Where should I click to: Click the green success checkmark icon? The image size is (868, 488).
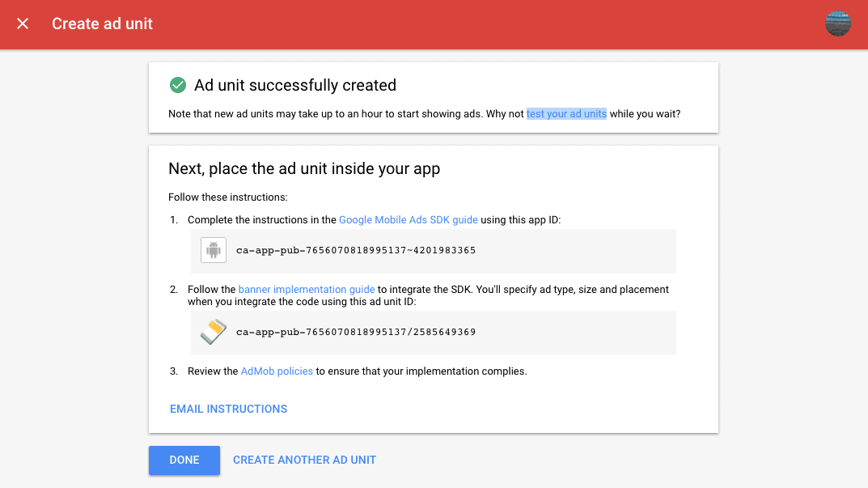click(178, 85)
